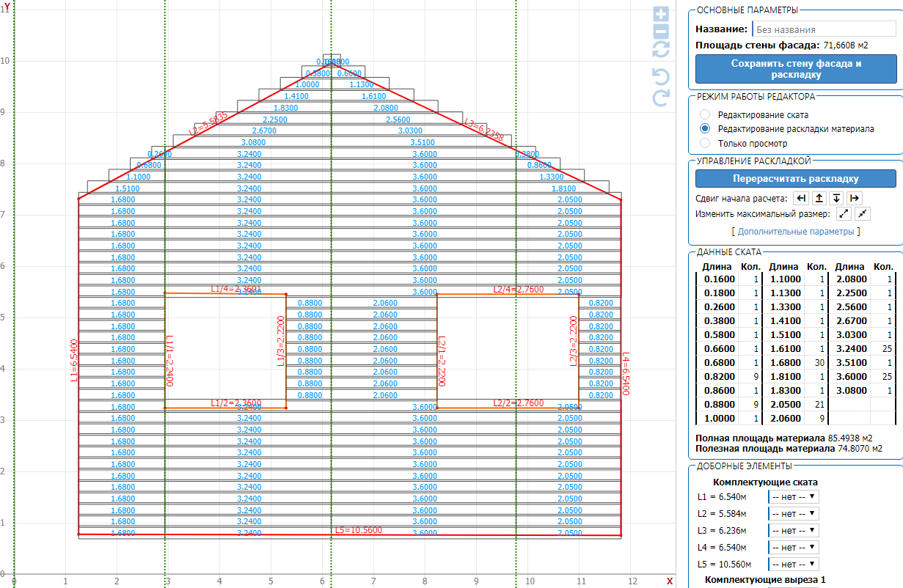Click the 2.6700 panel label in gable
The width and height of the screenshot is (903, 588).
(263, 131)
